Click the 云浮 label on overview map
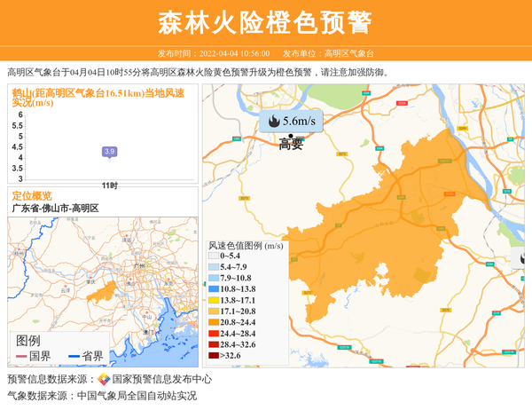This screenshot has height=418, width=532. [x=65, y=291]
